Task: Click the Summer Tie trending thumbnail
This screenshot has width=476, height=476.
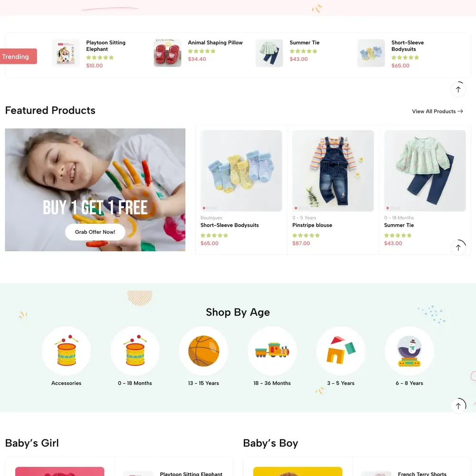Action: pos(269,53)
